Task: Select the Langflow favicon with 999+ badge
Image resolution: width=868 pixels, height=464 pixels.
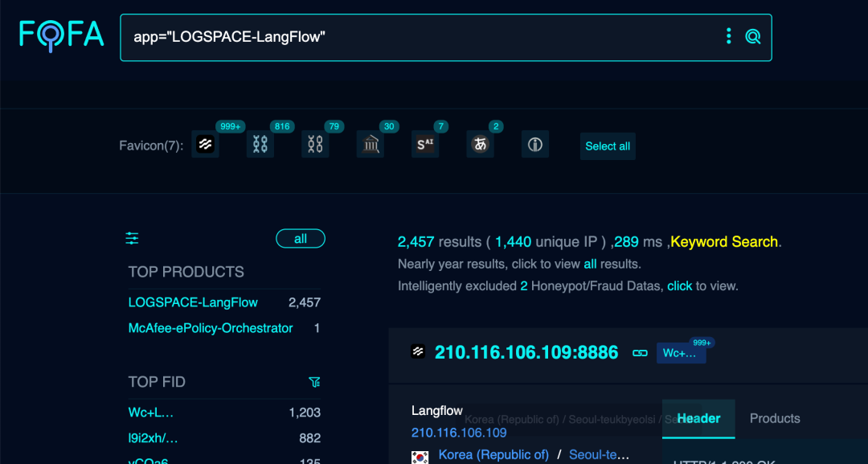Action: tap(206, 145)
